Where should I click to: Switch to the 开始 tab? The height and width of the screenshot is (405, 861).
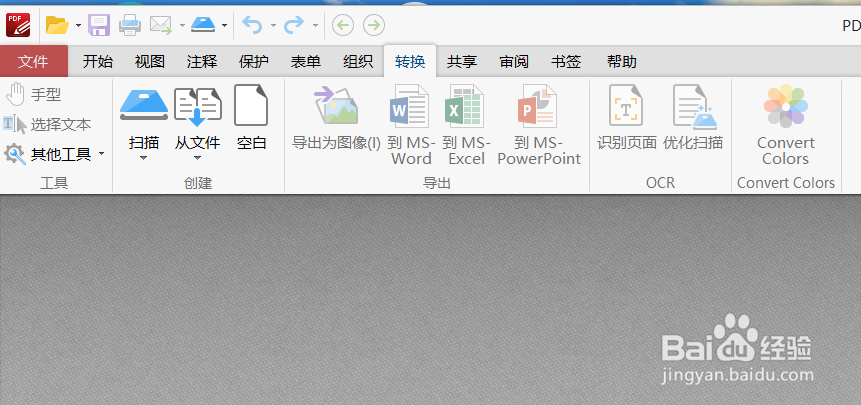[98, 62]
